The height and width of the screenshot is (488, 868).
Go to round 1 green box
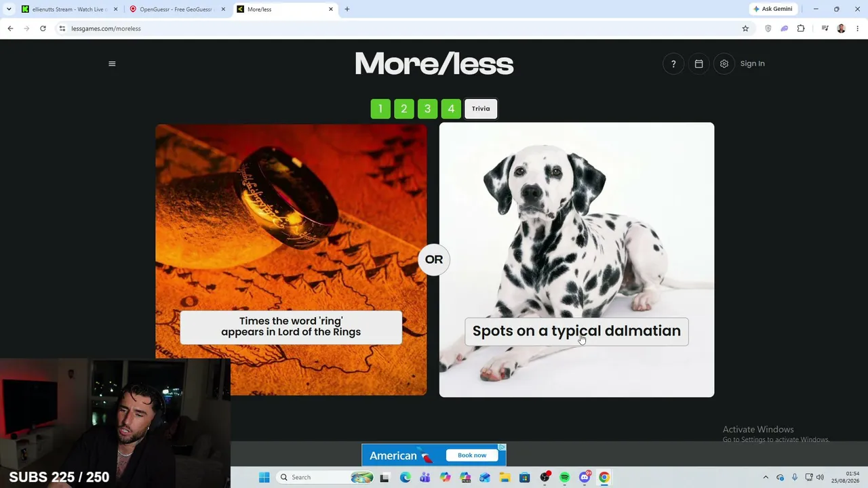coord(380,108)
